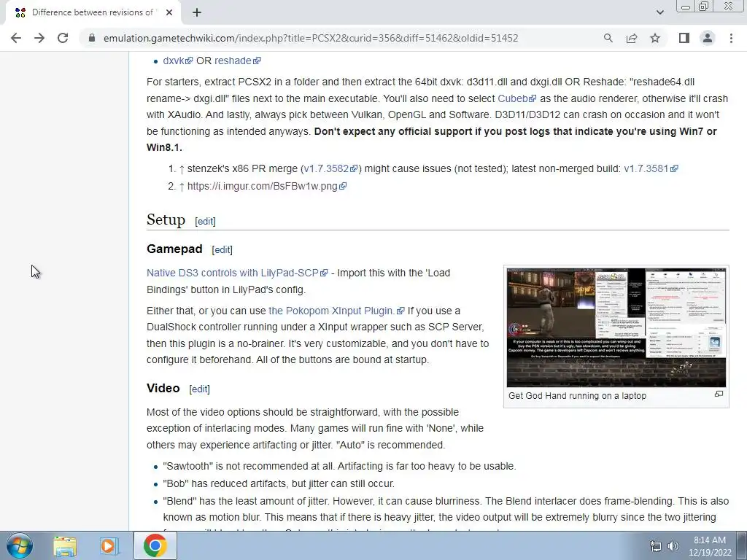Open the reshade external link
747x560 pixels.
[x=237, y=61]
